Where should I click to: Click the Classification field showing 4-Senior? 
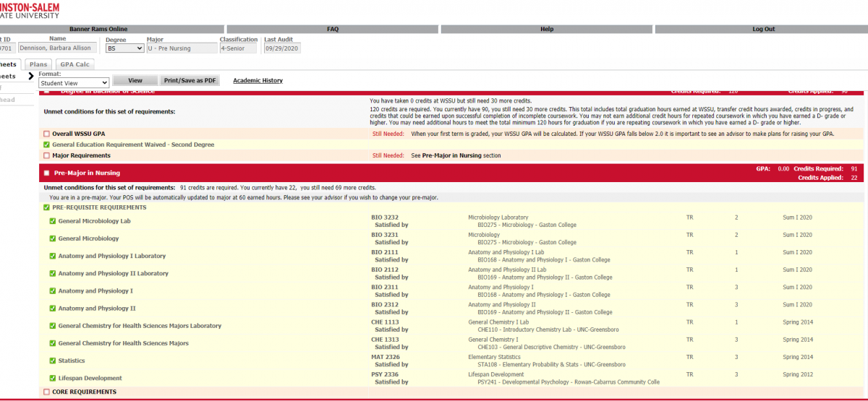pos(239,48)
